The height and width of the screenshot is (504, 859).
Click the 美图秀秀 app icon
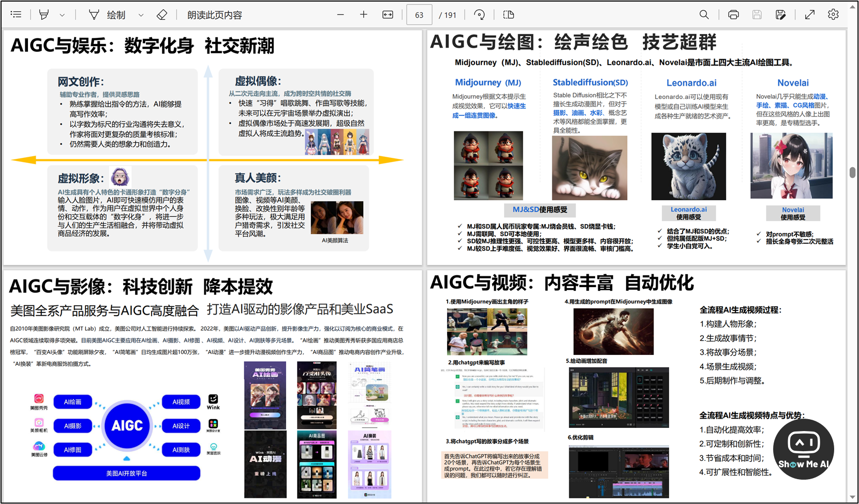tap(39, 398)
